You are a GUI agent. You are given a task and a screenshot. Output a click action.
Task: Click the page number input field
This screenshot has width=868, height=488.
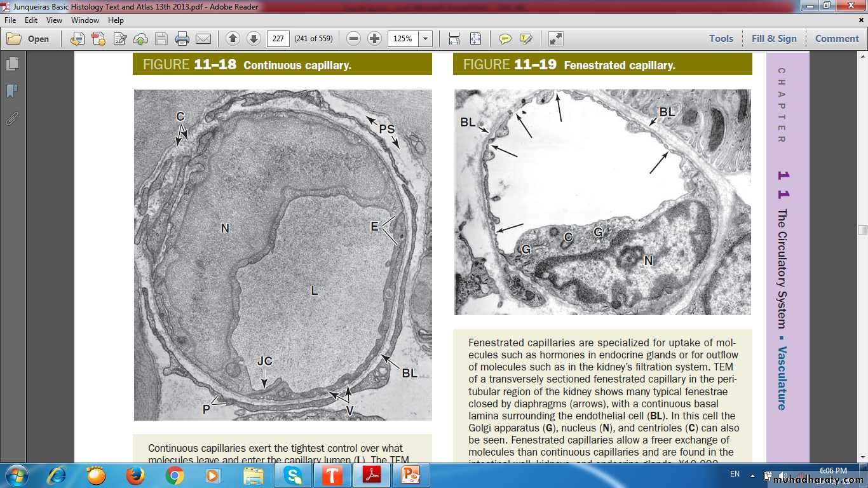tap(278, 39)
